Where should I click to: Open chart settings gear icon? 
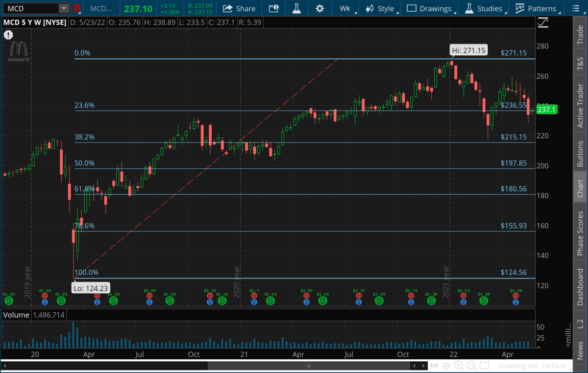[x=320, y=8]
